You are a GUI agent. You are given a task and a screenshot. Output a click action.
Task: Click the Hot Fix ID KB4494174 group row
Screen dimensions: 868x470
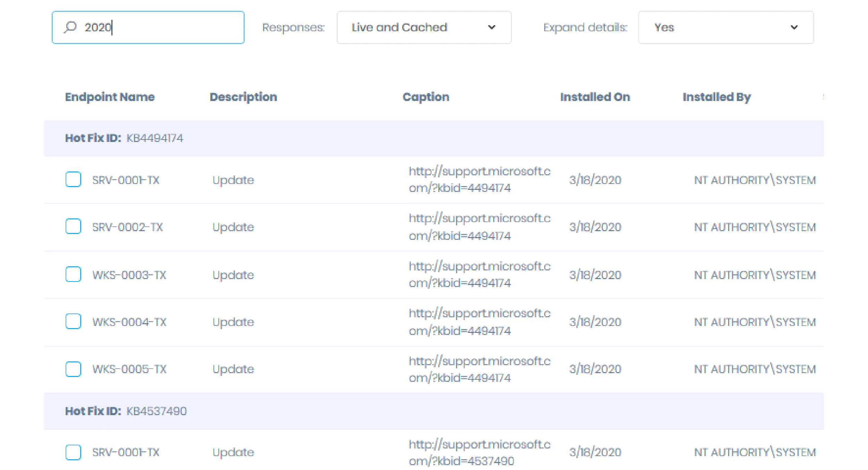tap(125, 138)
